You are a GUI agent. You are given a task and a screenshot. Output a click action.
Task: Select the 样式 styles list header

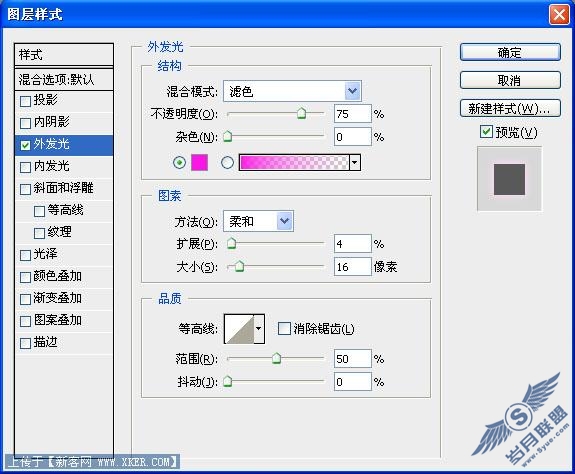coord(64,55)
